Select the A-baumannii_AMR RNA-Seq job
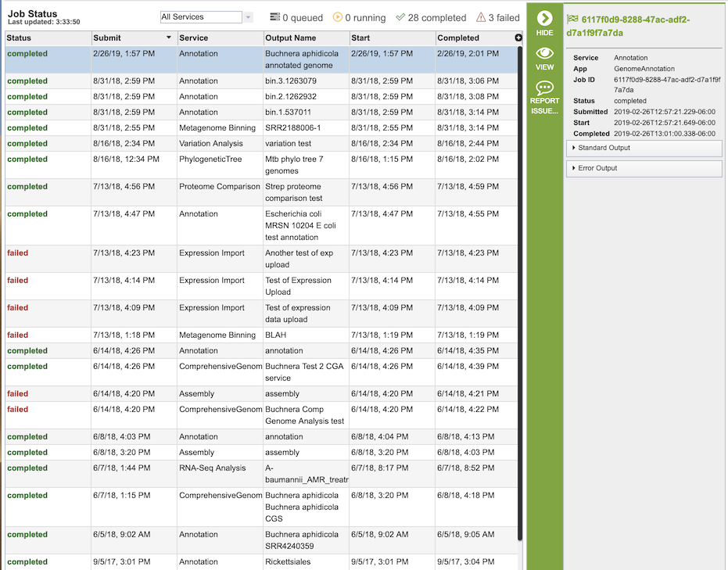This screenshot has height=570, width=728. click(x=261, y=474)
